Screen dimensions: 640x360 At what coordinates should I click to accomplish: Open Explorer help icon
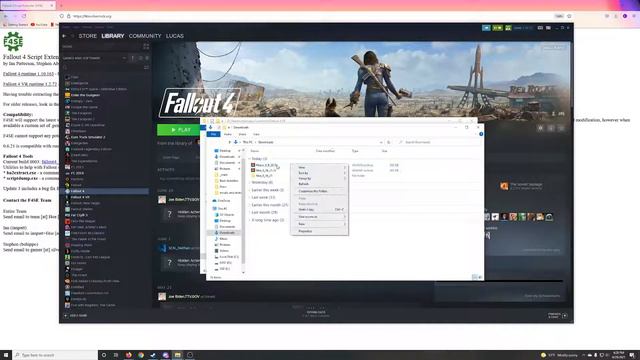tap(481, 134)
